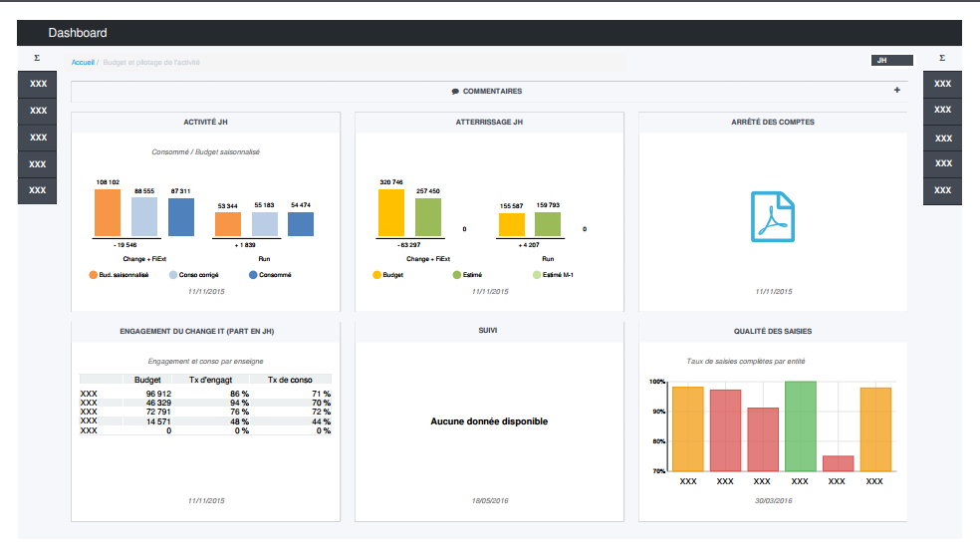Toggle the Estimé M-1 legend marker
Screen dimensions: 980x557
(x=537, y=275)
